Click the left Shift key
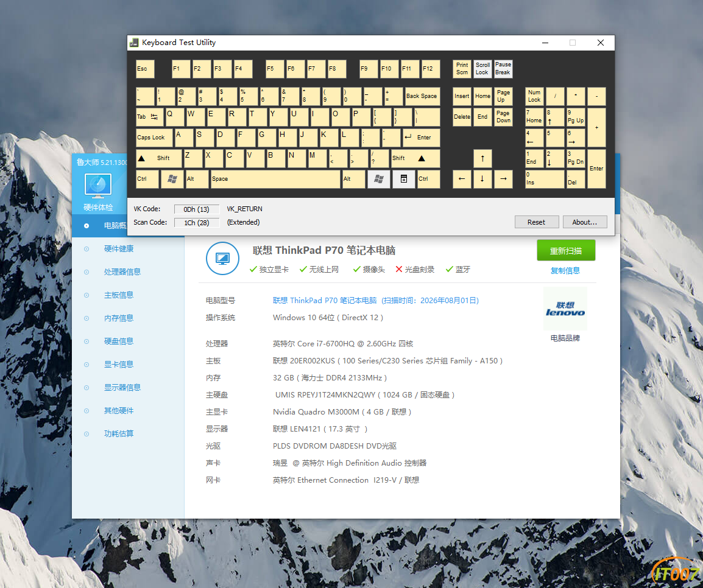Screen dimensions: 703x588 [159, 158]
